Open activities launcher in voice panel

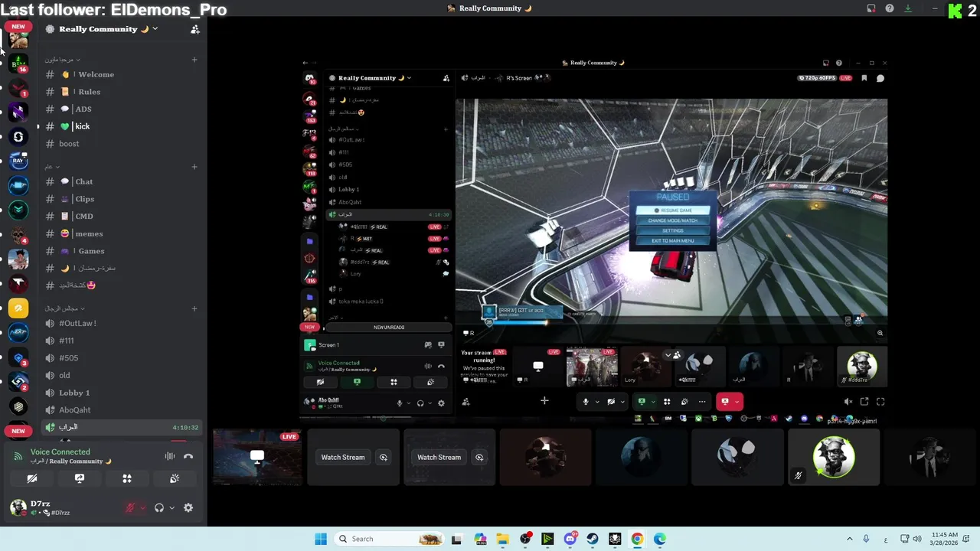[x=127, y=478]
